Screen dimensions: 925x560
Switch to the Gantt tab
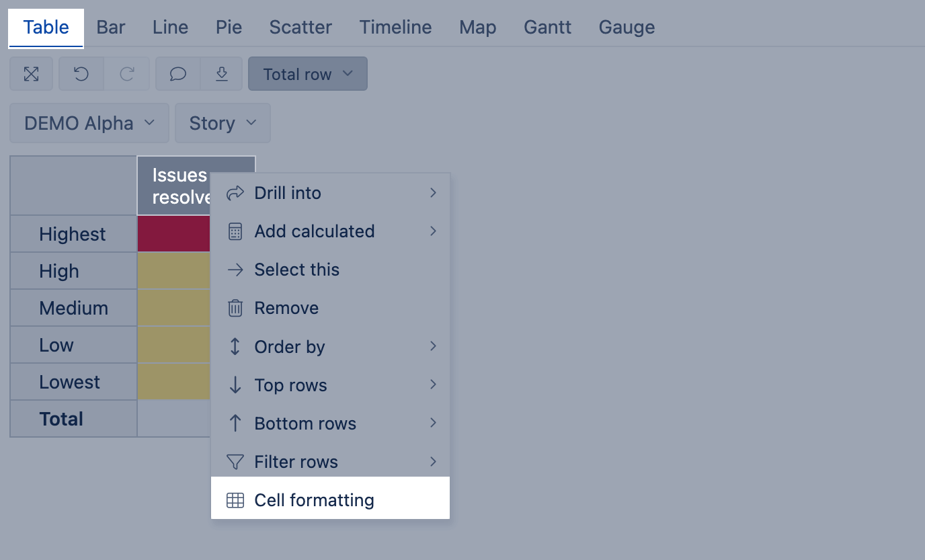point(547,28)
